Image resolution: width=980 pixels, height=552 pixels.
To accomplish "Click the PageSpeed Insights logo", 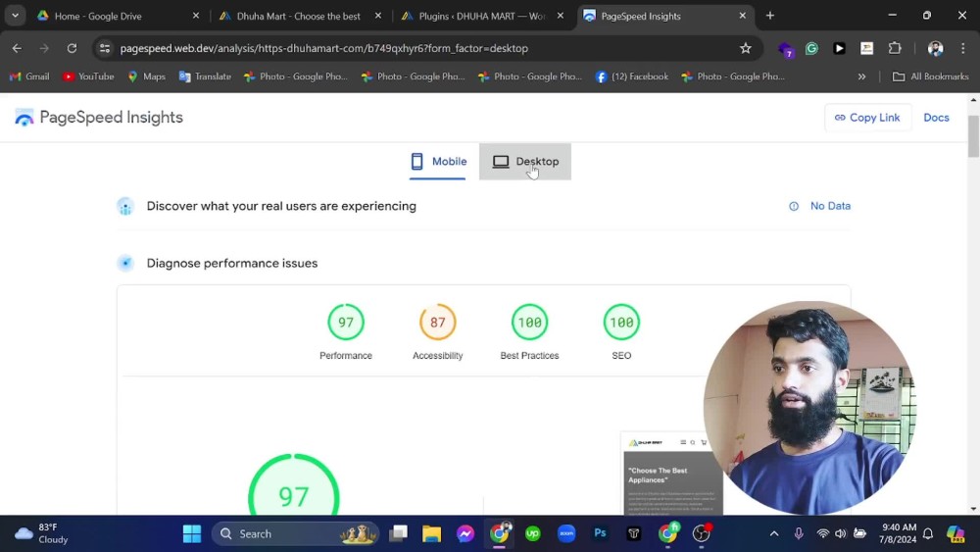I will 99,118.
